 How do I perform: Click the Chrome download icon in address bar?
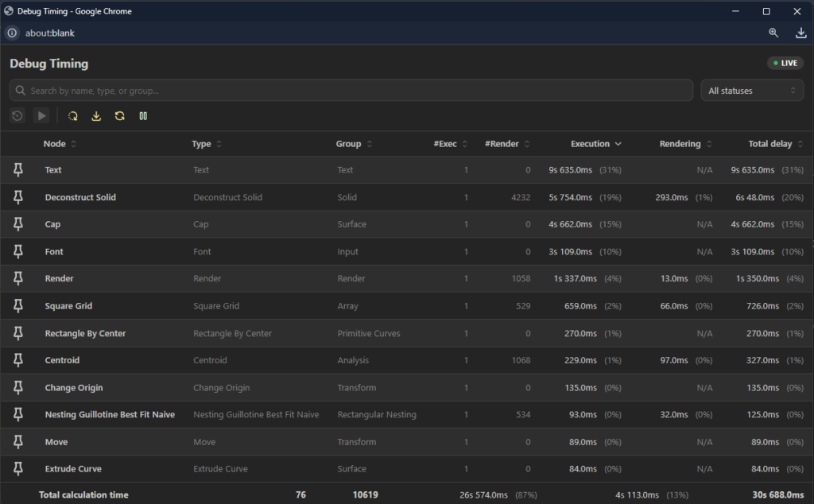coord(800,33)
